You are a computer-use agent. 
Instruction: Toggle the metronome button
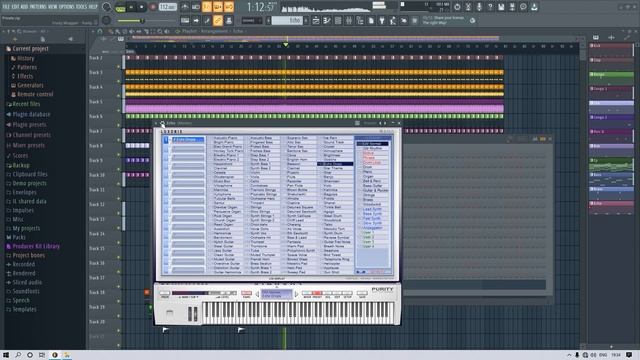click(185, 7)
